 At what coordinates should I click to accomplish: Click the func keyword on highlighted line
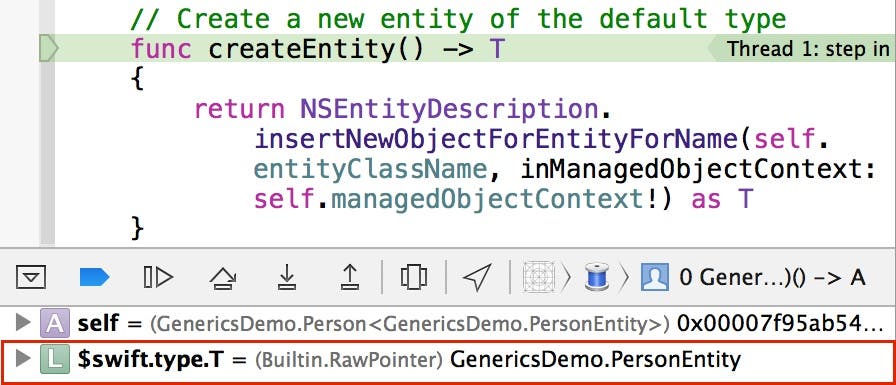[161, 49]
